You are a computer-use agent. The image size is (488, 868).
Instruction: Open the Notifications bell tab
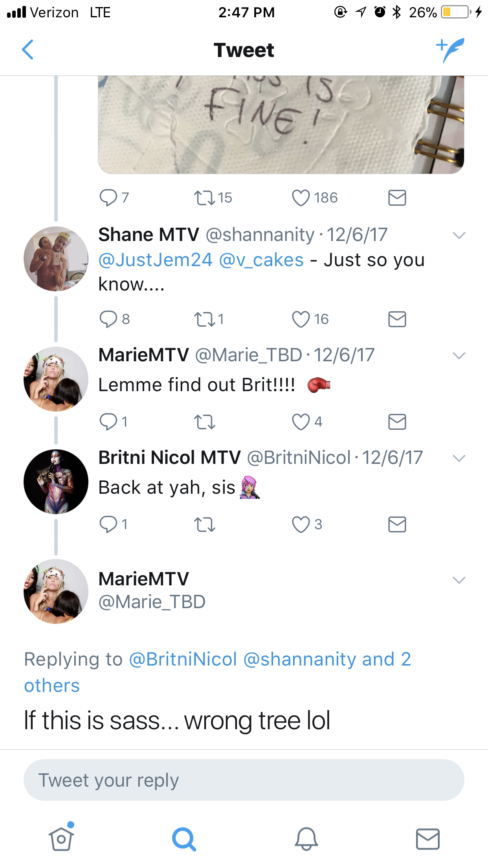click(x=306, y=839)
